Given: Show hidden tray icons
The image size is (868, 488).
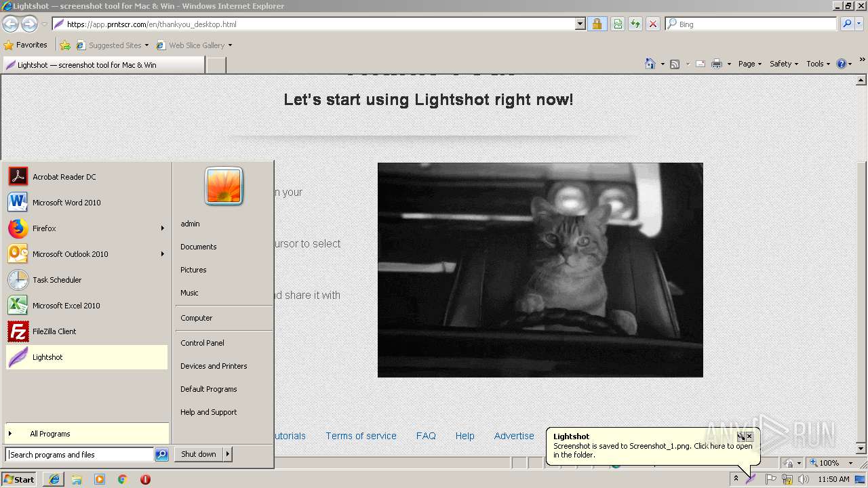Looking at the screenshot, I should click(x=736, y=479).
